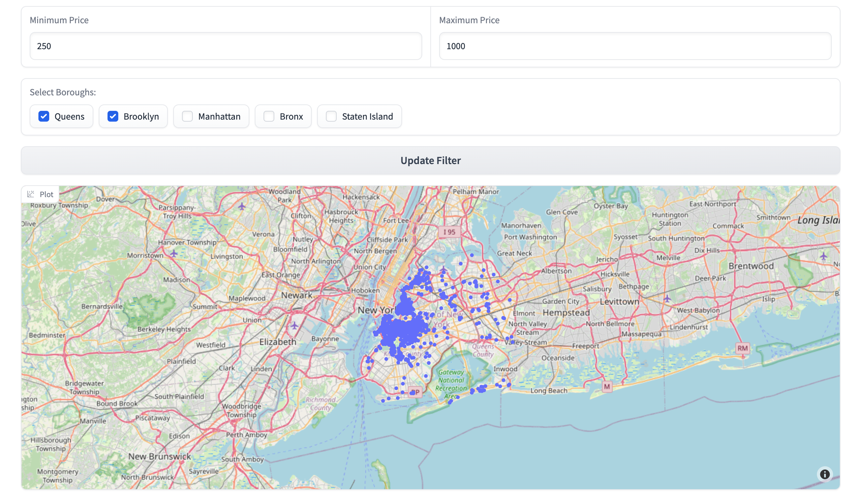The height and width of the screenshot is (504, 858).
Task: Click the airport icon near West Babylon
Action: [667, 299]
